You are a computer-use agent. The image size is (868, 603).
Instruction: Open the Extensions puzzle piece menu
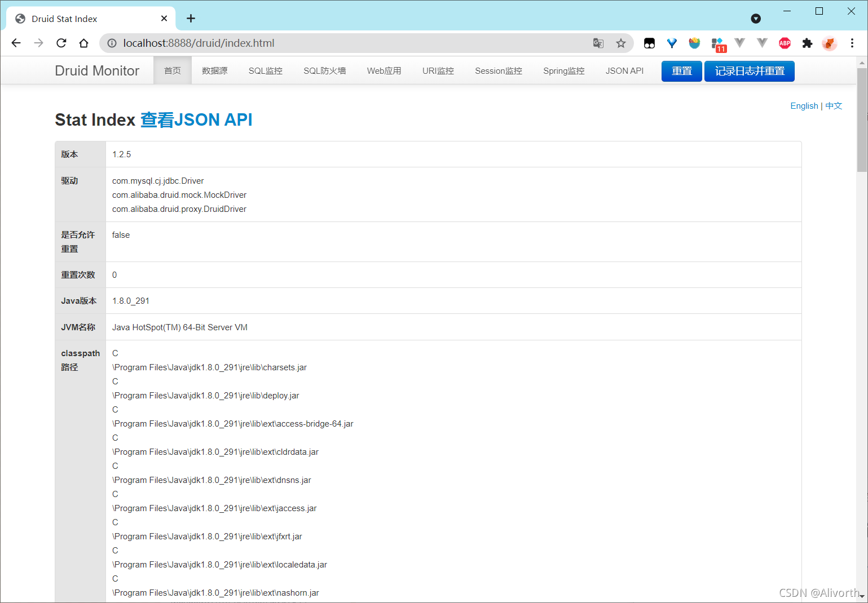point(807,43)
